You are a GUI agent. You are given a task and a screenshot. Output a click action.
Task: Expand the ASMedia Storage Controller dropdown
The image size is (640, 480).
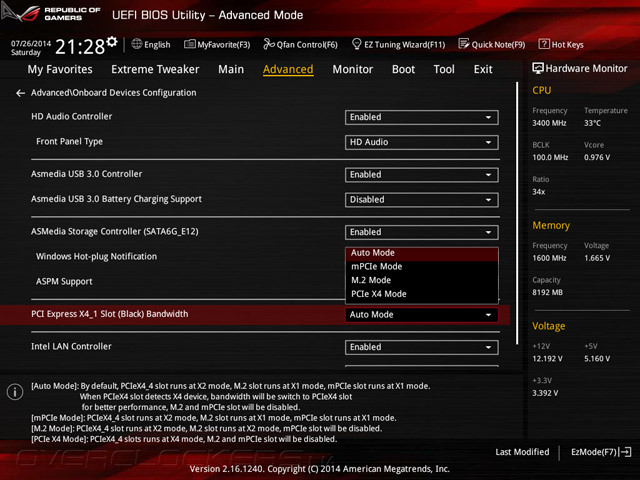tap(422, 233)
